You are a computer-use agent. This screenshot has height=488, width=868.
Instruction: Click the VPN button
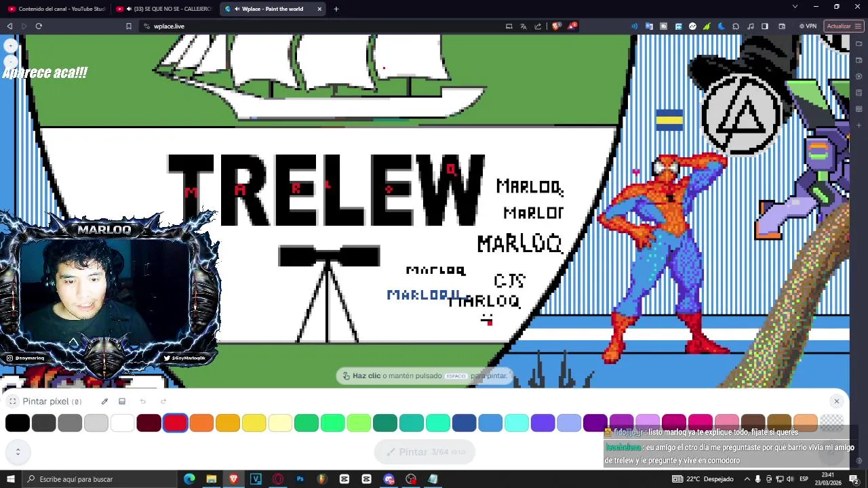tap(807, 26)
